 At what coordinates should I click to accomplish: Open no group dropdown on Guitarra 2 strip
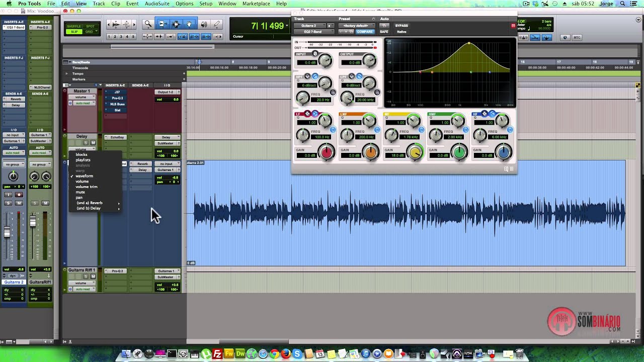14,164
